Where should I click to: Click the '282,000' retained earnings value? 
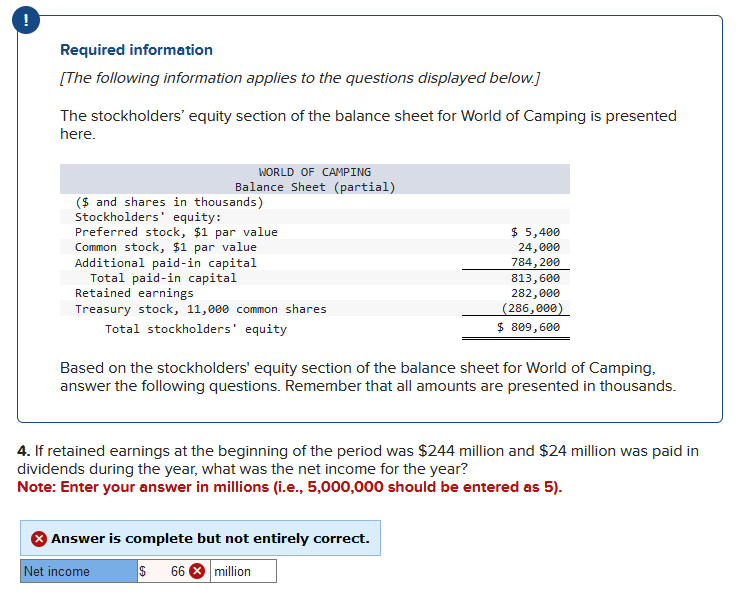535,293
